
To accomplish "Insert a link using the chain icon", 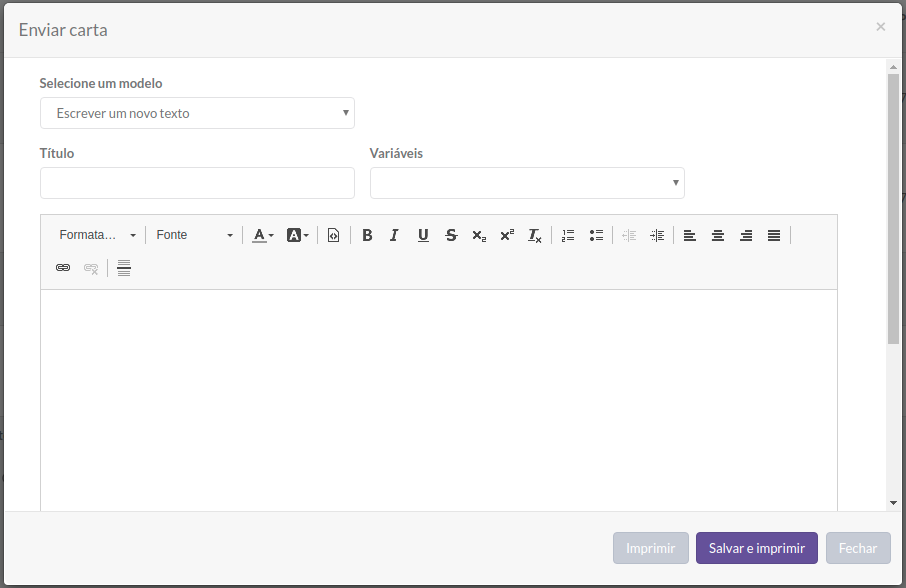I will pyautogui.click(x=63, y=267).
